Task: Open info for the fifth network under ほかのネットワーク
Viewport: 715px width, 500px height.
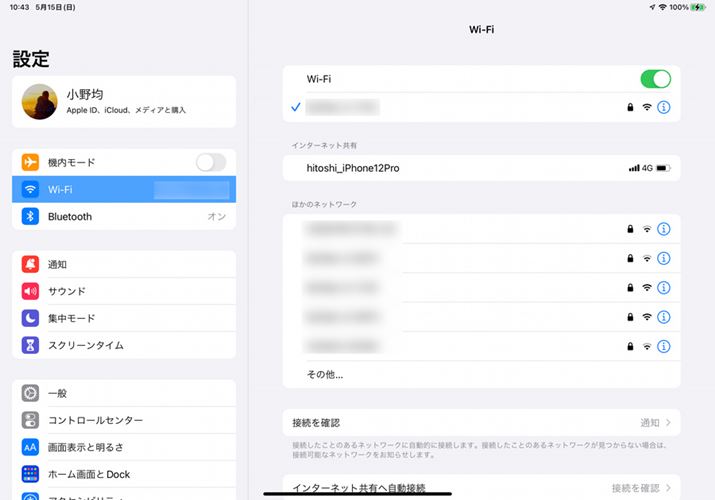Action: click(x=663, y=346)
